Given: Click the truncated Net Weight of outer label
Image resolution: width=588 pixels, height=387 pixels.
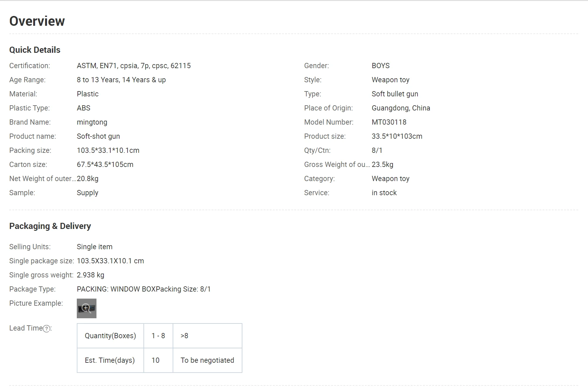Looking at the screenshot, I should 42,179.
